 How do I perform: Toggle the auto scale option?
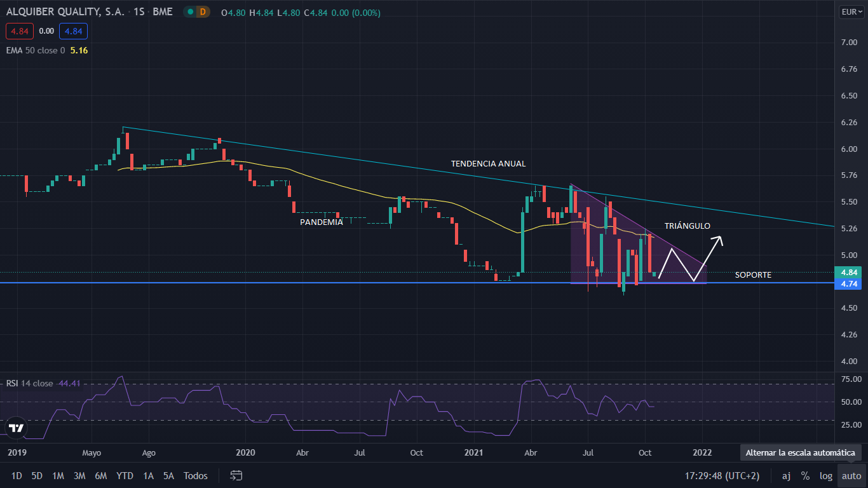point(851,475)
